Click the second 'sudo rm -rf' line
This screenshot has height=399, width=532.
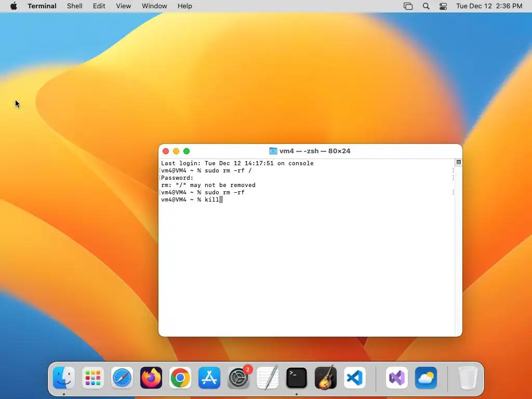click(x=203, y=192)
